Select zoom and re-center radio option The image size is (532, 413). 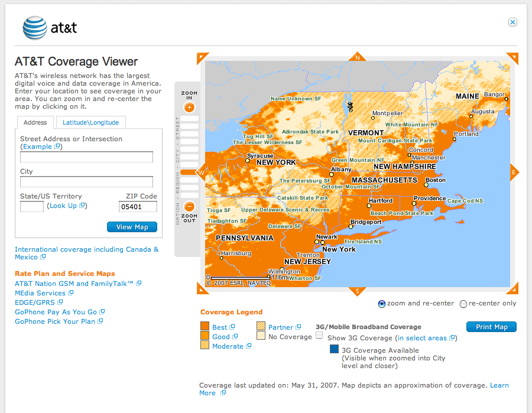[x=382, y=304]
